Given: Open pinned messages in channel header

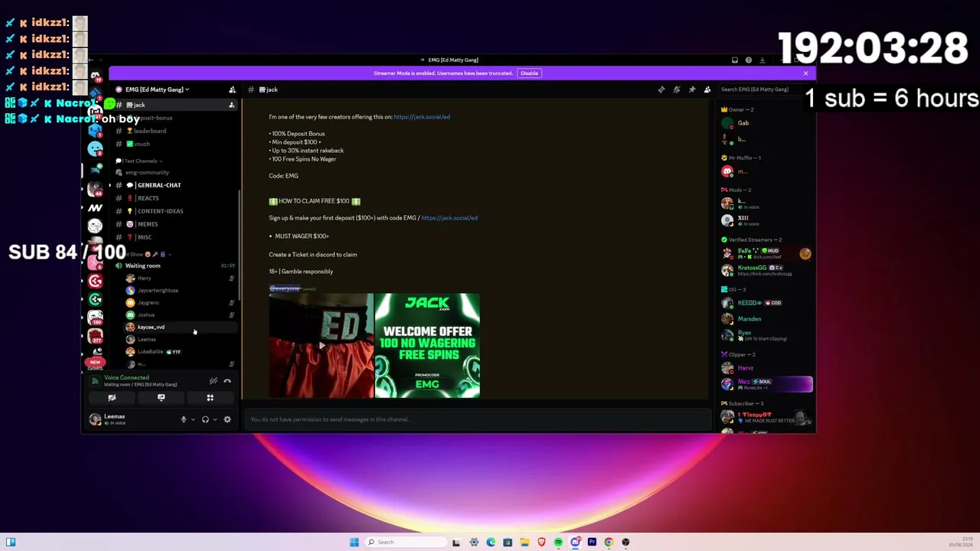Looking at the screenshot, I should point(692,90).
